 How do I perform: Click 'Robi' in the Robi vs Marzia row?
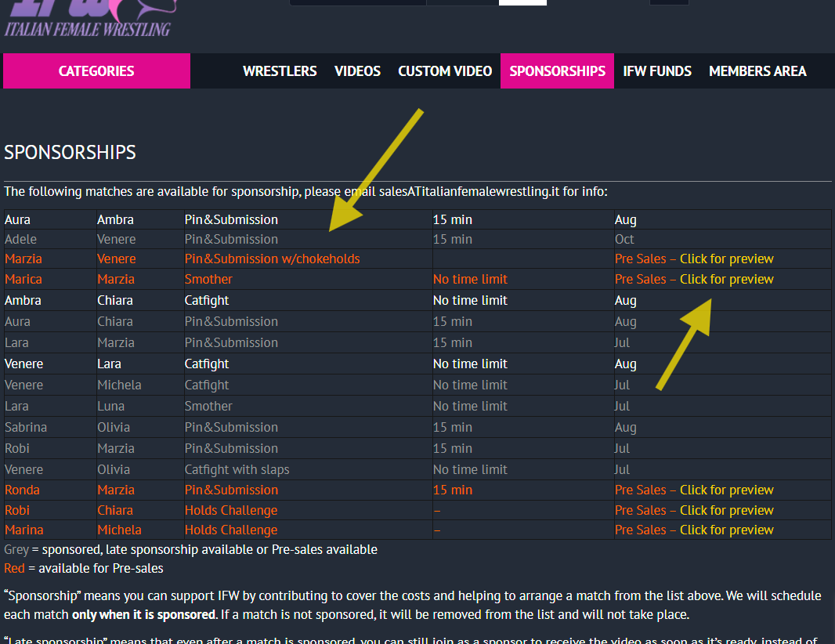[x=17, y=448]
